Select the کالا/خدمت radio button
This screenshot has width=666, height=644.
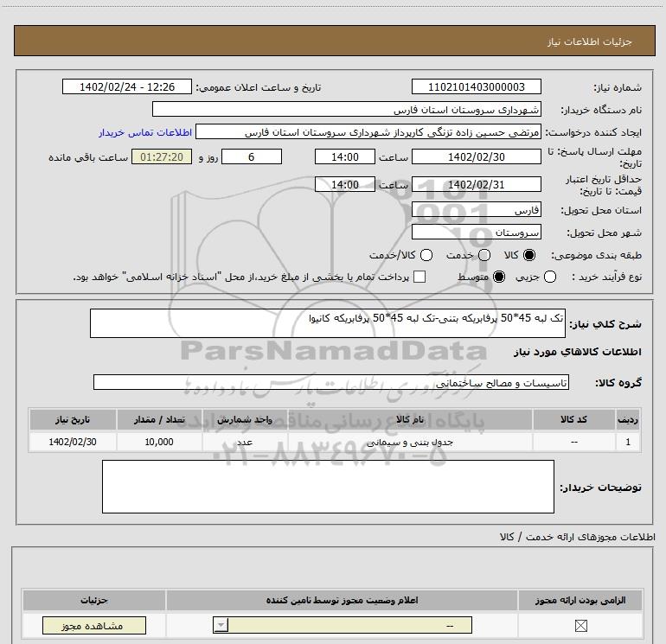click(x=426, y=255)
